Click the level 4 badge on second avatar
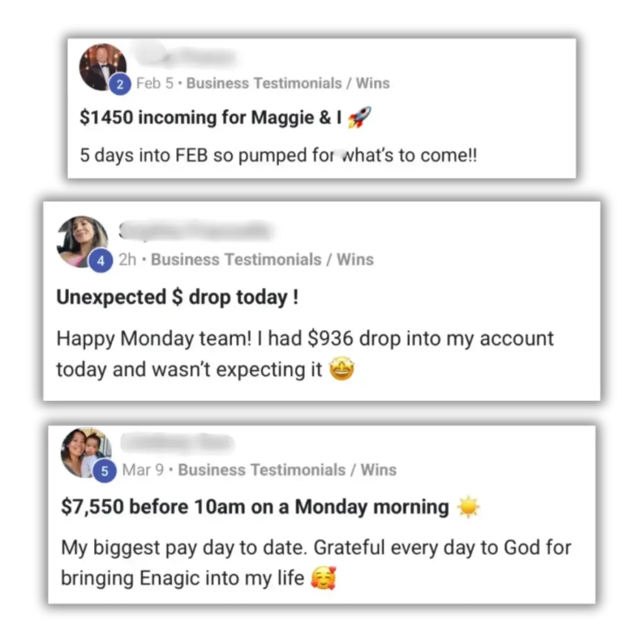Image resolution: width=644 pixels, height=644 pixels. point(100,261)
